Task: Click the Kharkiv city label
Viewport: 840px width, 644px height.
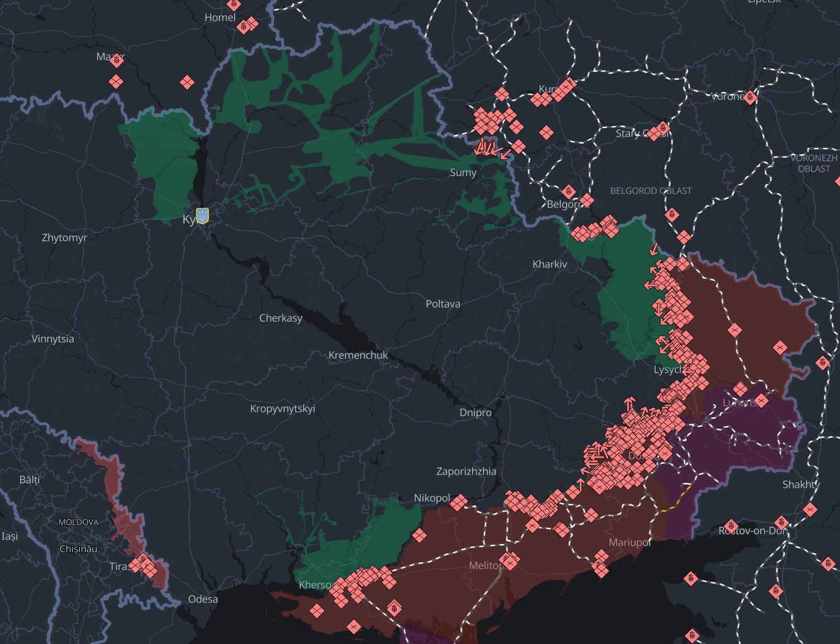Action: [x=550, y=264]
